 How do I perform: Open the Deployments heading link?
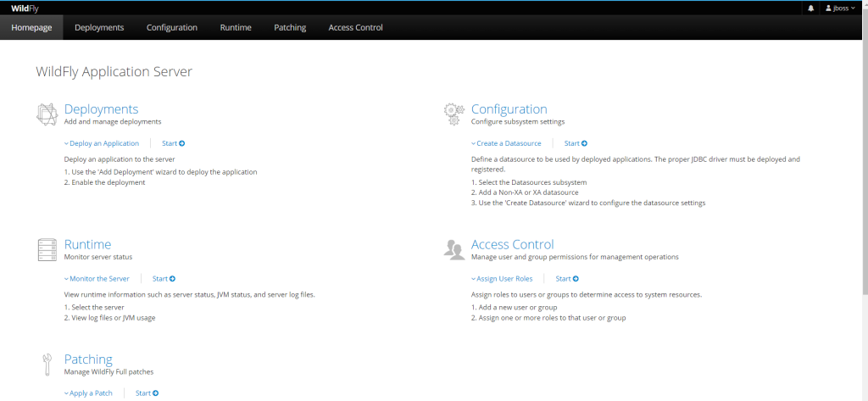[102, 109]
